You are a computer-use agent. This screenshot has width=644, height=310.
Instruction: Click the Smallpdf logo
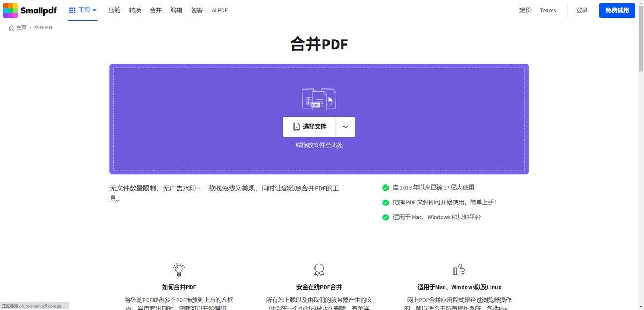click(30, 10)
